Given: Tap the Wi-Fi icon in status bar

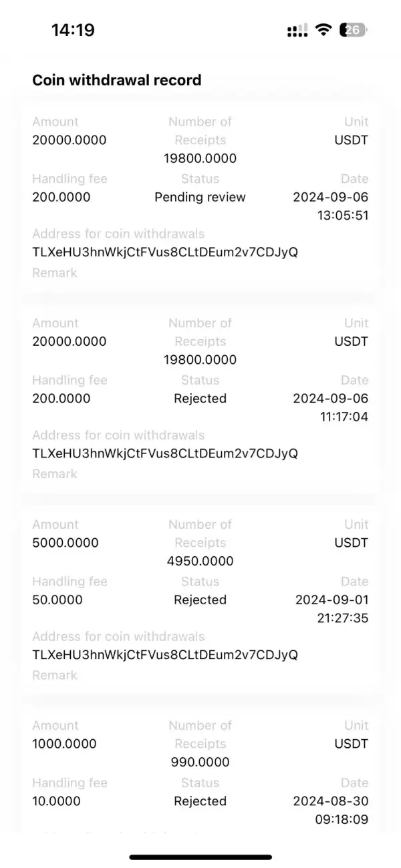Looking at the screenshot, I should [324, 29].
